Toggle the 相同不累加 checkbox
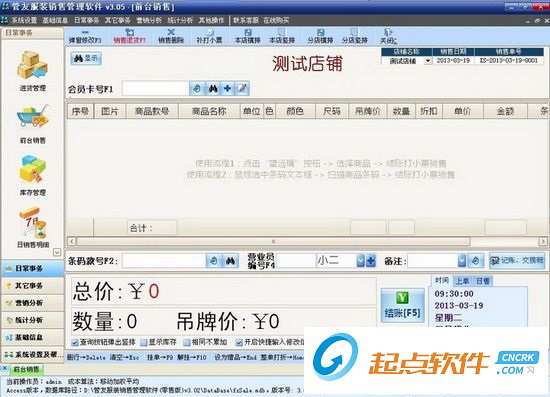Screen dimensions: 550x397 pyautogui.click(x=187, y=343)
